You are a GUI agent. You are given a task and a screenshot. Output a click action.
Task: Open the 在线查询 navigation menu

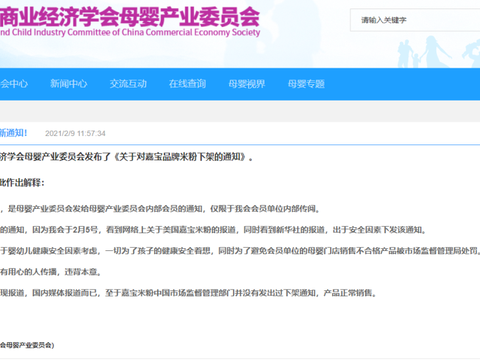(187, 84)
